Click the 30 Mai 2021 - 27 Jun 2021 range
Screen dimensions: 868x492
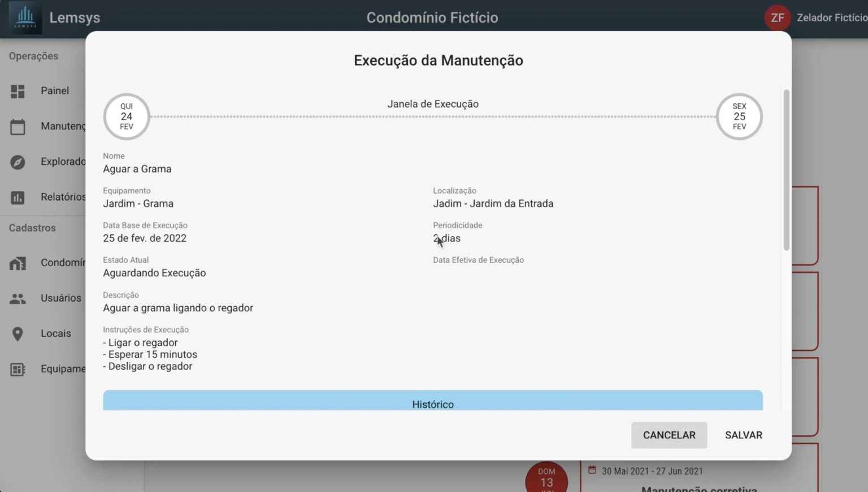pyautogui.click(x=652, y=471)
